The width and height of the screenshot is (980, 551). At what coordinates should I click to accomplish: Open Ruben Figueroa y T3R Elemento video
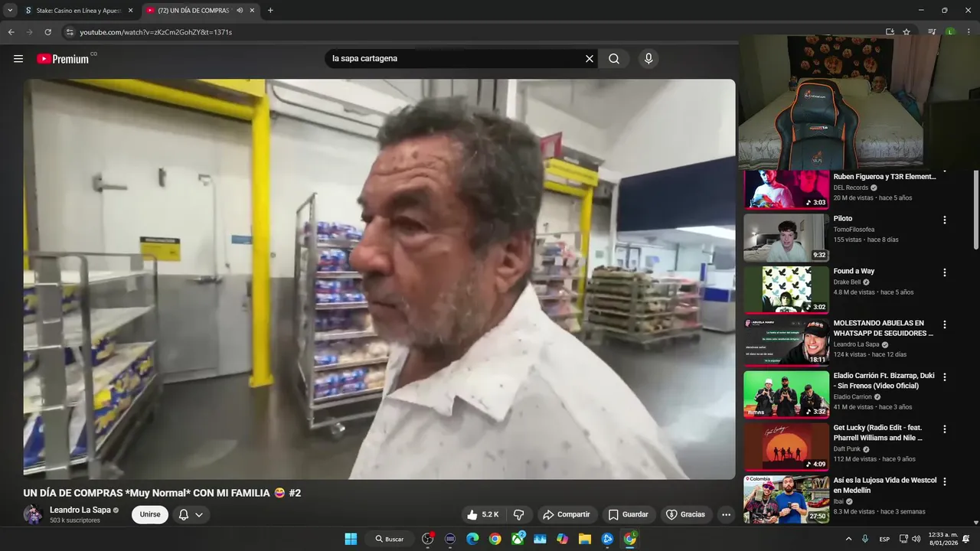(884, 177)
